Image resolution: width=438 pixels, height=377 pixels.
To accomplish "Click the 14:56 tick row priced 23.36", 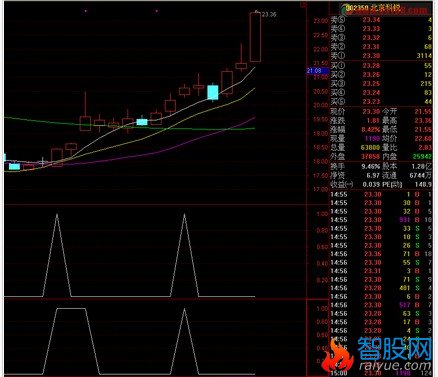I will pyautogui.click(x=381, y=254).
